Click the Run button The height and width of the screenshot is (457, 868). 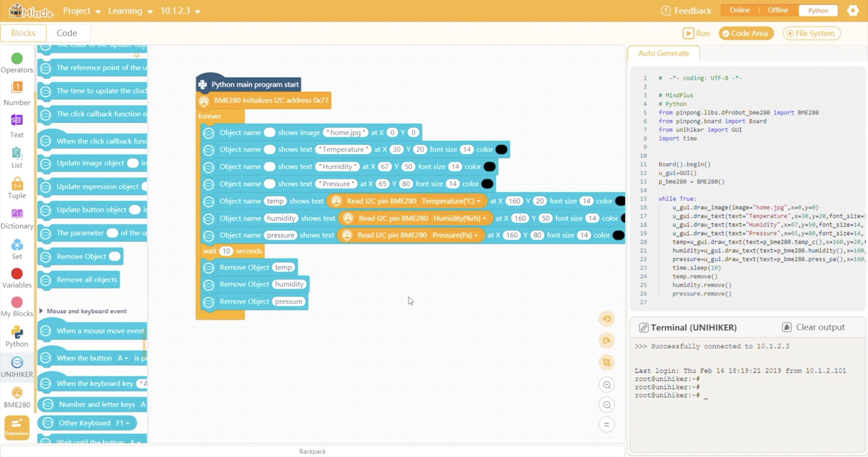coord(696,33)
